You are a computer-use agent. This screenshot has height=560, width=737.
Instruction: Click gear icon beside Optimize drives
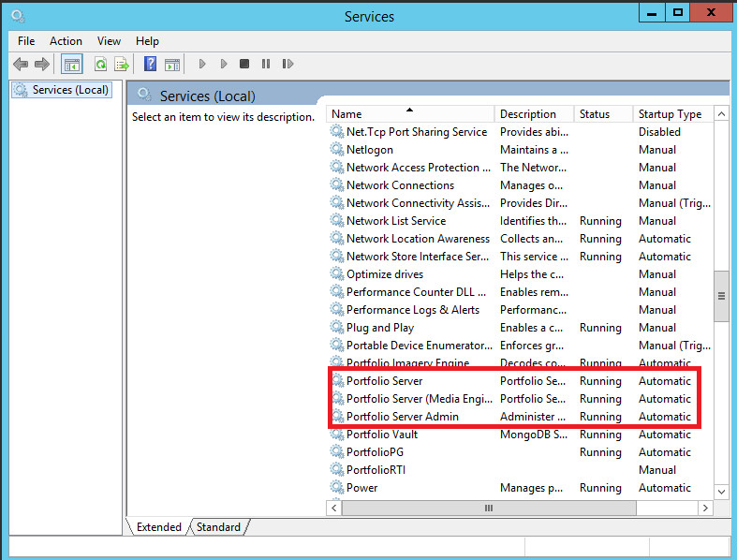336,273
